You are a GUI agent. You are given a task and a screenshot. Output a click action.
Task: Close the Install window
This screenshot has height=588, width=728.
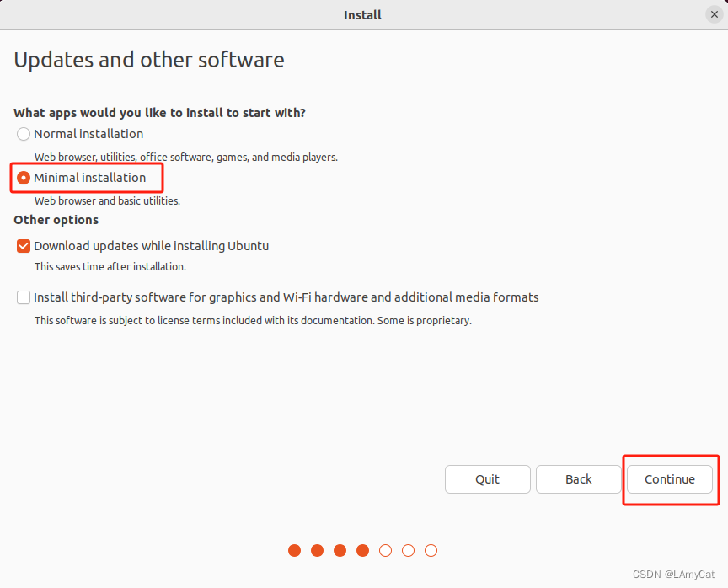[x=714, y=15]
